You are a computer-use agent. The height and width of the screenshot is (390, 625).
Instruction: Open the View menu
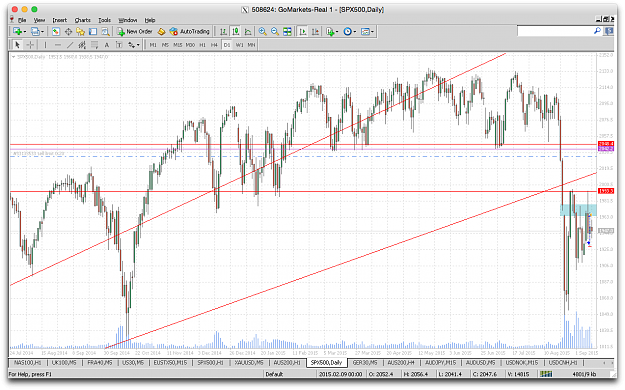coord(39,20)
